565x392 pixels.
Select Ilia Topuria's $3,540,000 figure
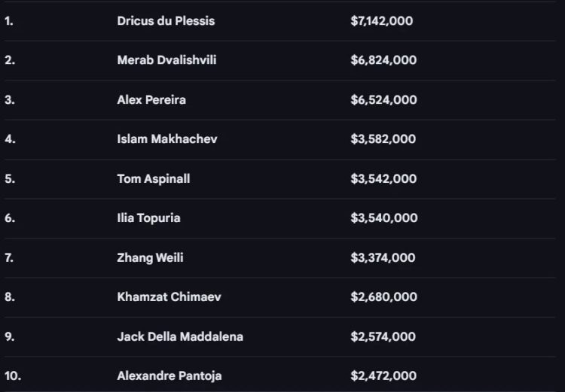pyautogui.click(x=383, y=218)
